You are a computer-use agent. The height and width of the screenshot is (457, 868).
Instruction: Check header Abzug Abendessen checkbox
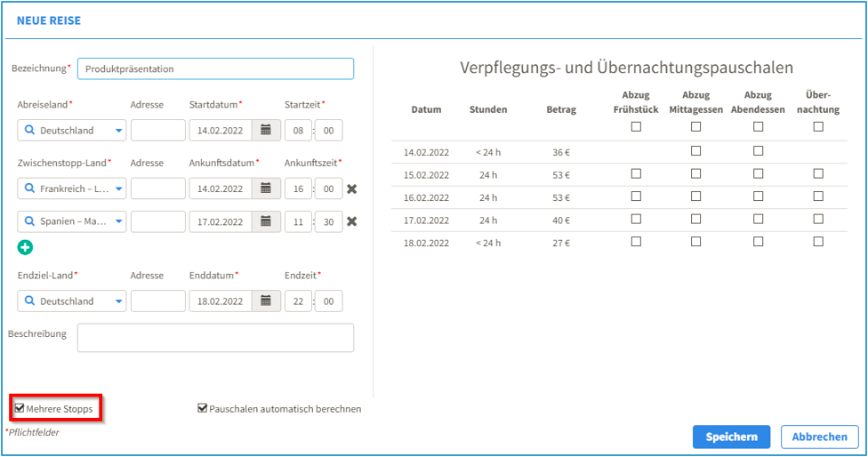click(x=758, y=127)
